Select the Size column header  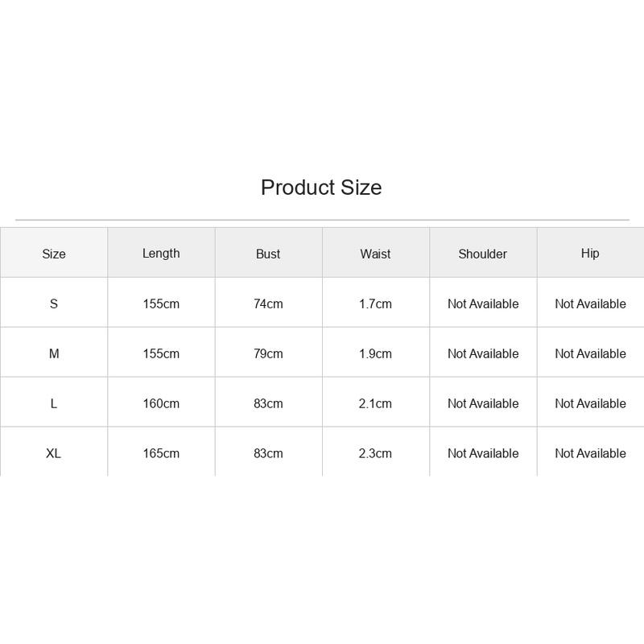point(54,254)
